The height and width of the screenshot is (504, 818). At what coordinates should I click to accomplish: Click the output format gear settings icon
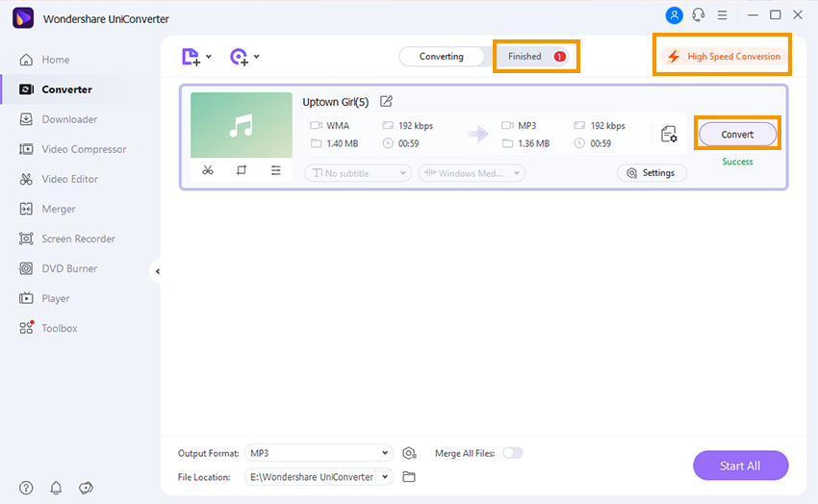pos(409,453)
